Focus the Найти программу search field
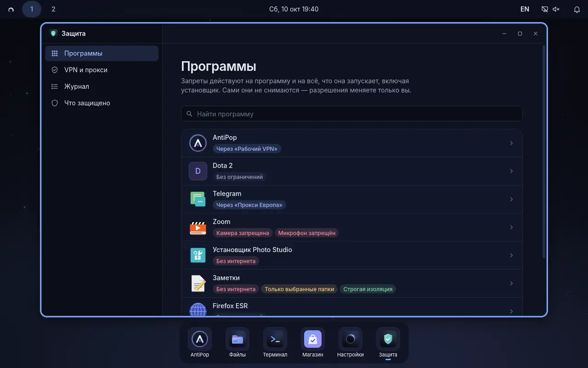588x368 pixels. [352, 114]
